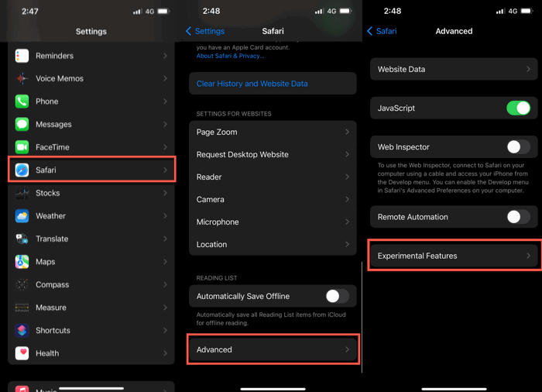Screen dimensions: 542x392
Task: Tap the Health heart icon
Action: (22, 353)
